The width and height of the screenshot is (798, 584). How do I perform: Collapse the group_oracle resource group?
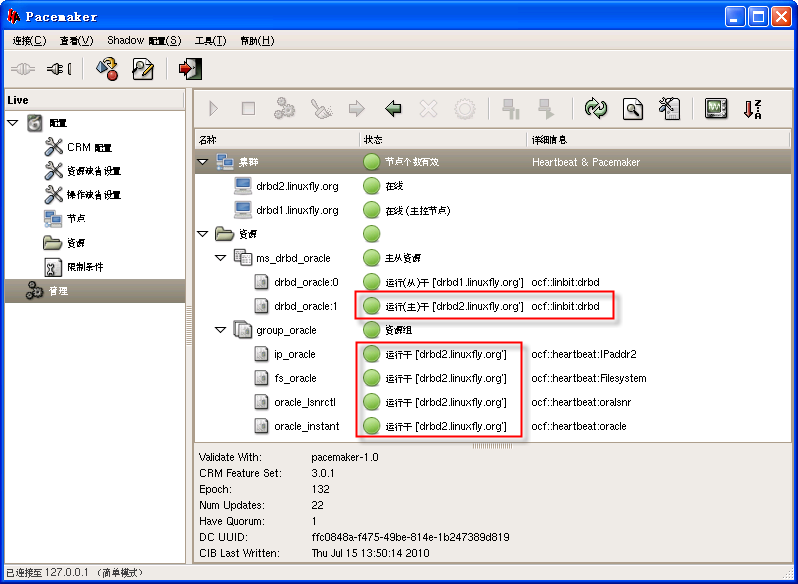point(221,330)
